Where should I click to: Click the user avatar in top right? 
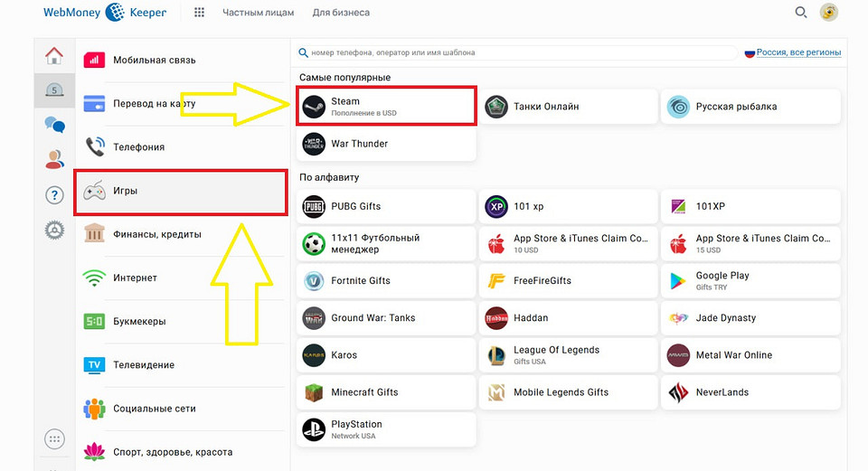coord(828,13)
